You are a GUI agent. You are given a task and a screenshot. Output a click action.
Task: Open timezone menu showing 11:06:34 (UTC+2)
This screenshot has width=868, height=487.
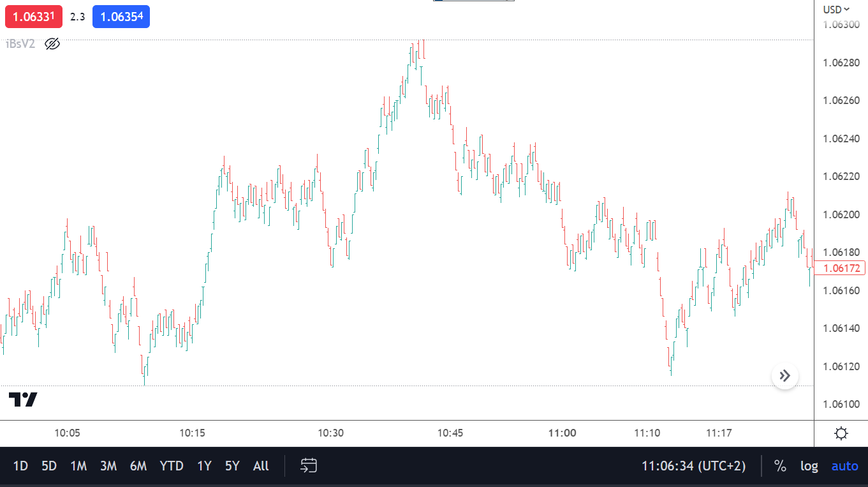point(693,466)
